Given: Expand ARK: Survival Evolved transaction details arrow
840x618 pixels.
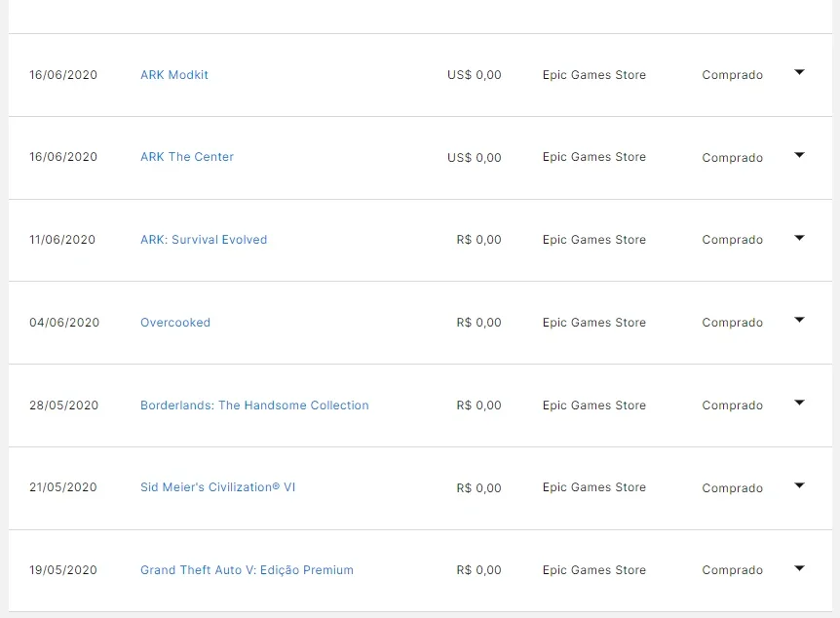Looking at the screenshot, I should point(799,238).
